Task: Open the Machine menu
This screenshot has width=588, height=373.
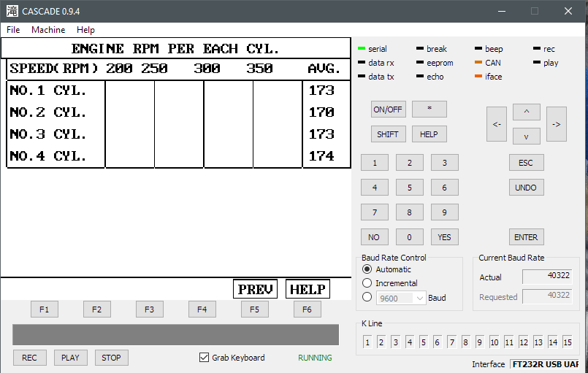Action: (48, 30)
